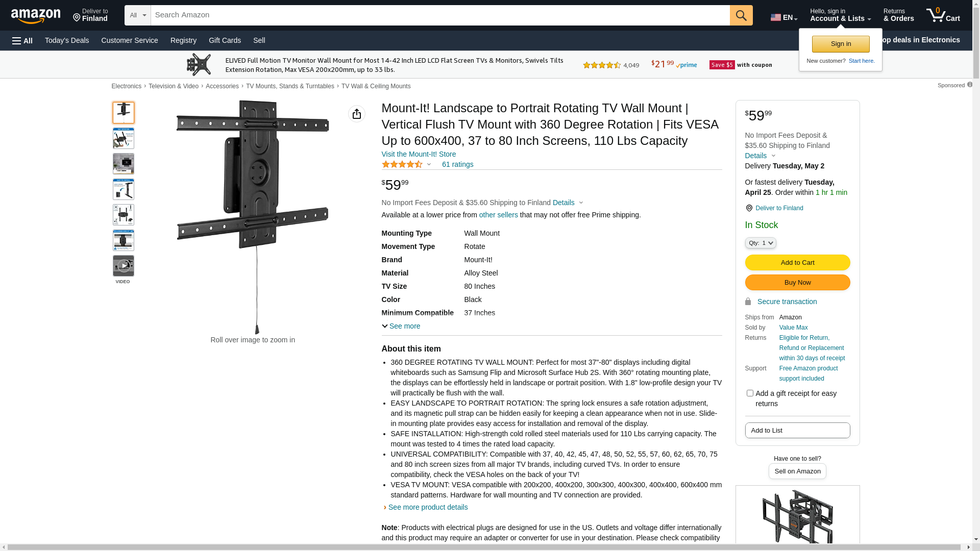Expand See more product specifications
Viewport: 980px width, 551px height.
401,326
